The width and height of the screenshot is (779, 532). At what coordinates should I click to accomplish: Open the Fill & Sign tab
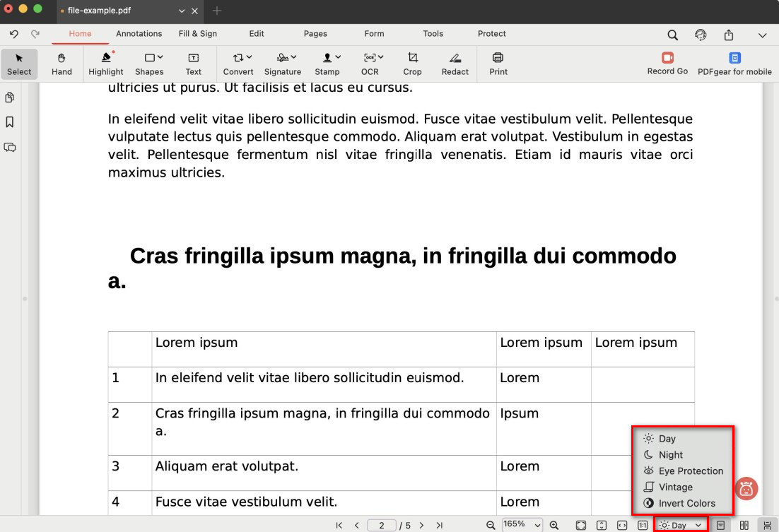click(198, 34)
